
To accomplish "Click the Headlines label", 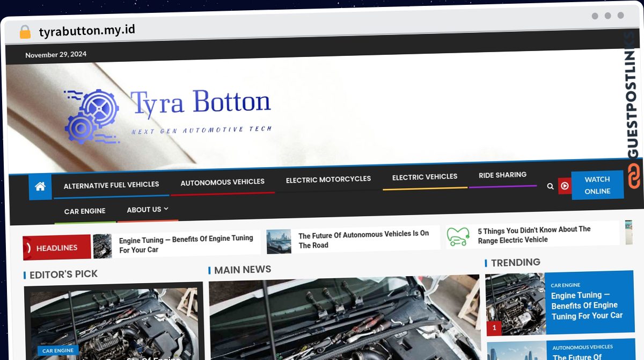I will (57, 248).
